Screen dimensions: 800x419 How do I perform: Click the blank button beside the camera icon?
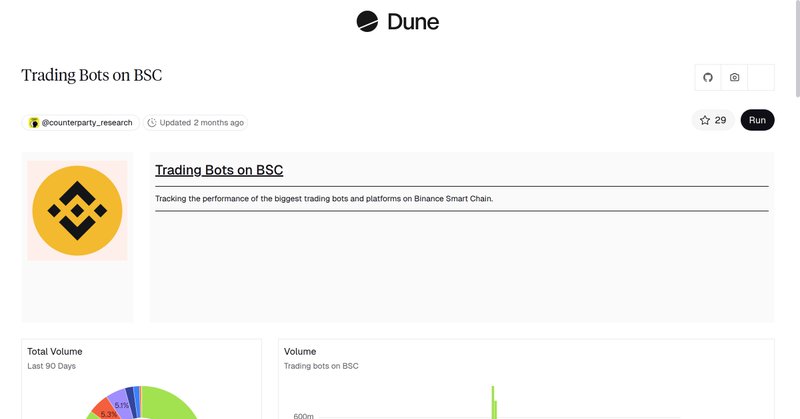click(x=761, y=78)
